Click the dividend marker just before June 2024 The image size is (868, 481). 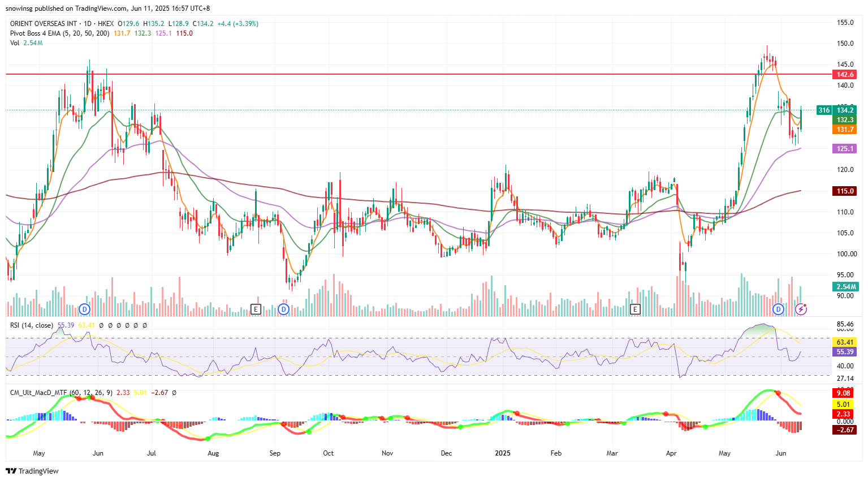coord(85,309)
